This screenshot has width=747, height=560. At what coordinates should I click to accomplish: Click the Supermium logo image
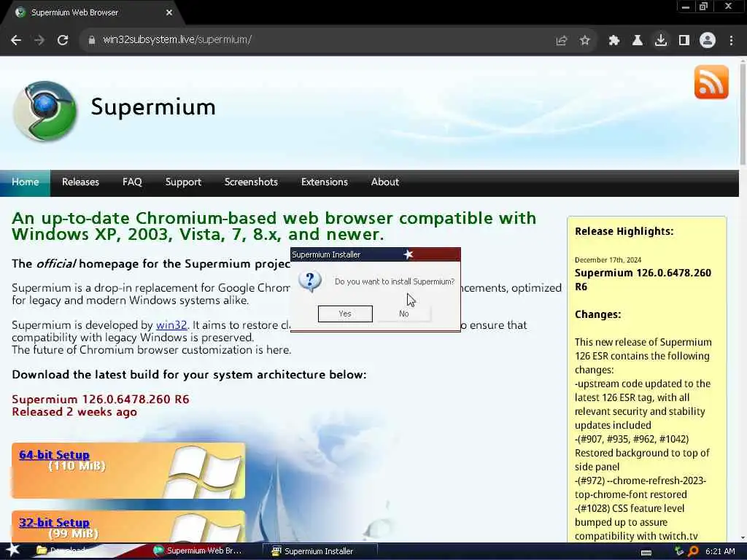pos(46,111)
